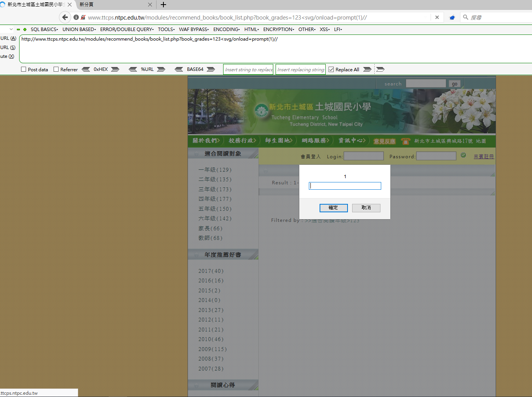The height and width of the screenshot is (397, 532).
Task: Open the TOOLS dropdown menu
Action: [x=166, y=30]
